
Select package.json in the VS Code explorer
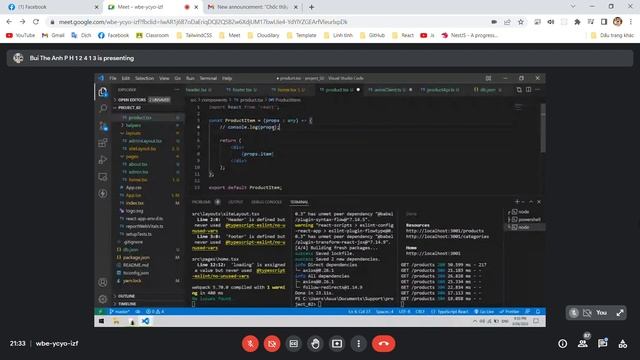(136, 258)
